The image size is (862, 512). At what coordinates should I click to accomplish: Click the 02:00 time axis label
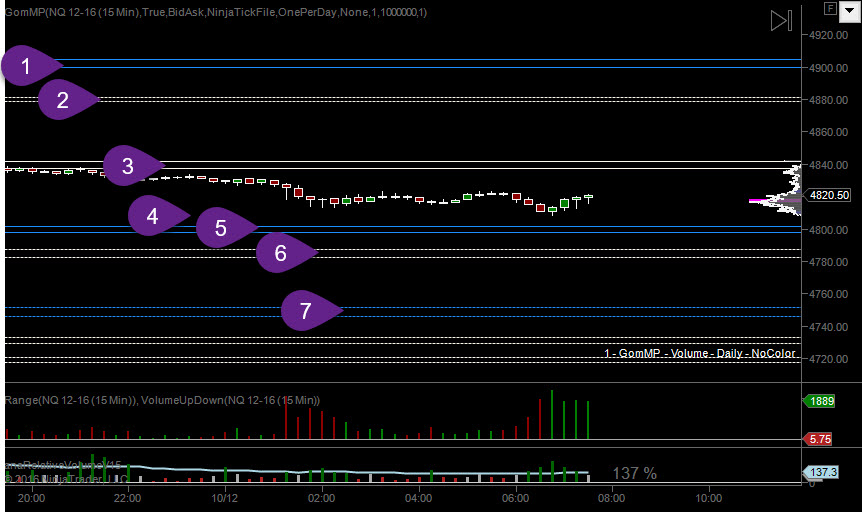point(322,498)
